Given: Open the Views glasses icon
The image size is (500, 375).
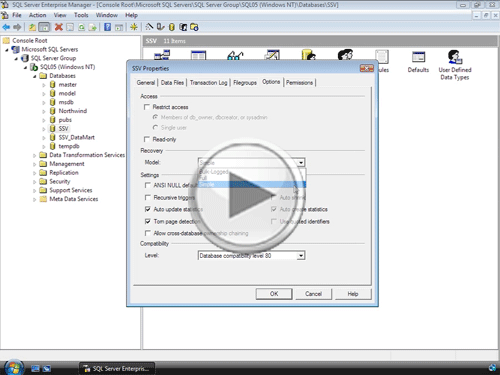Looking at the screenshot, I should tap(235, 55).
